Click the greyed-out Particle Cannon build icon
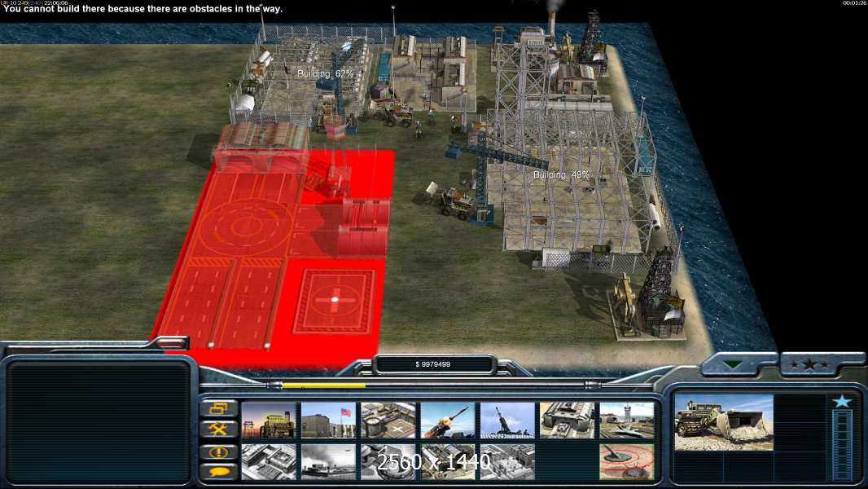 pyautogui.click(x=448, y=461)
